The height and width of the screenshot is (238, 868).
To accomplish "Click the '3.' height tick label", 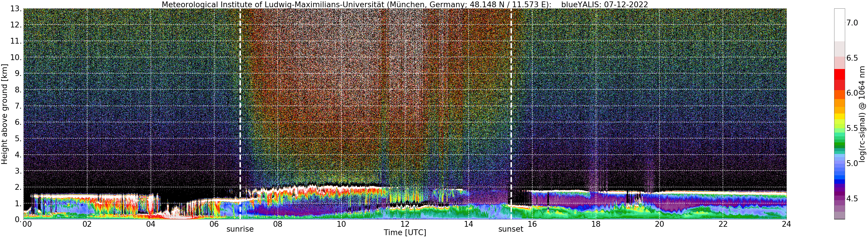I will click(18, 171).
